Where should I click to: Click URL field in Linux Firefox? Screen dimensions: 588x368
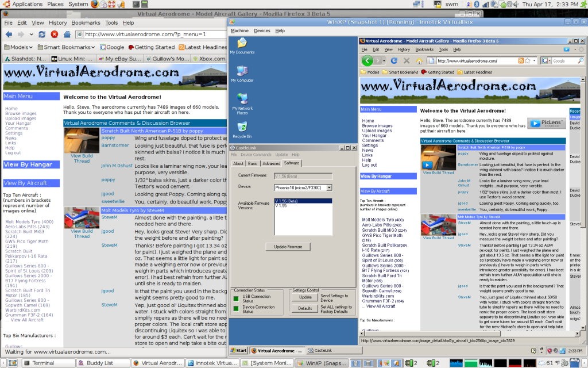click(151, 34)
